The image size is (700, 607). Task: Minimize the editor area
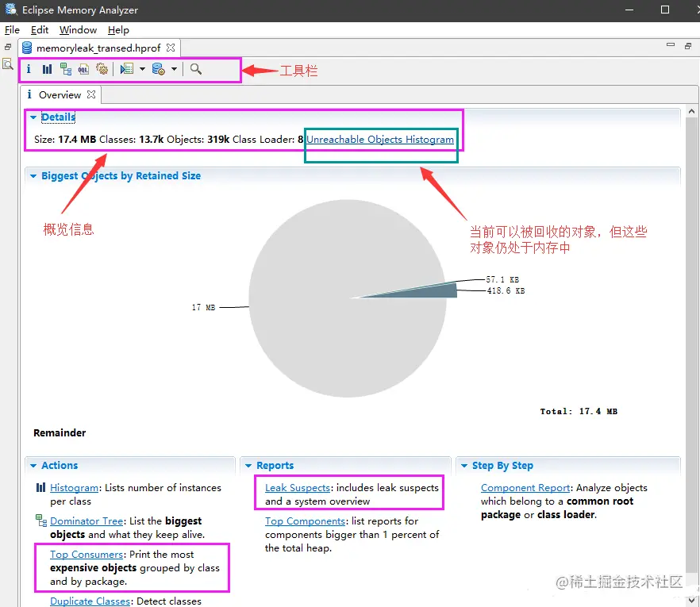coord(670,45)
